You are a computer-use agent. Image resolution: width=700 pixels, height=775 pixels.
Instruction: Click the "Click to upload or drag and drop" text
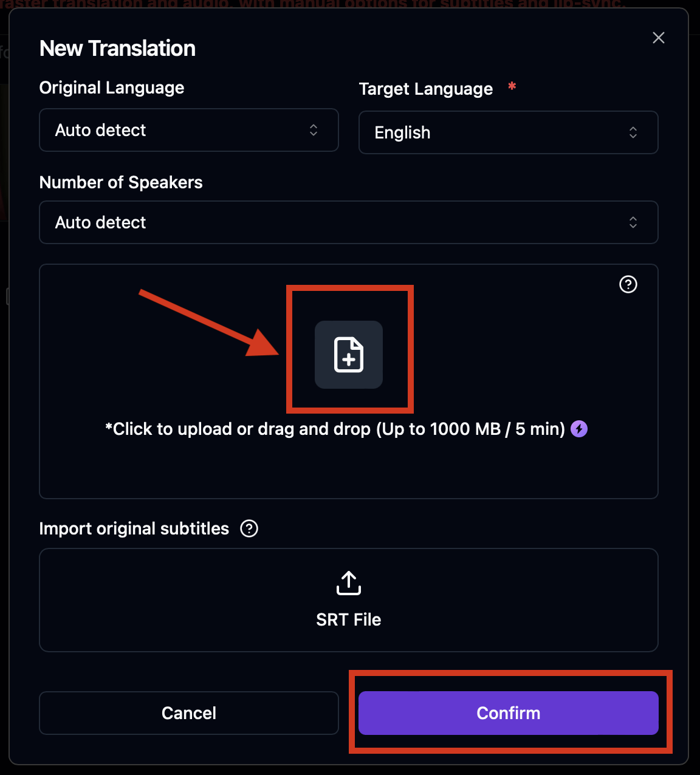click(335, 429)
